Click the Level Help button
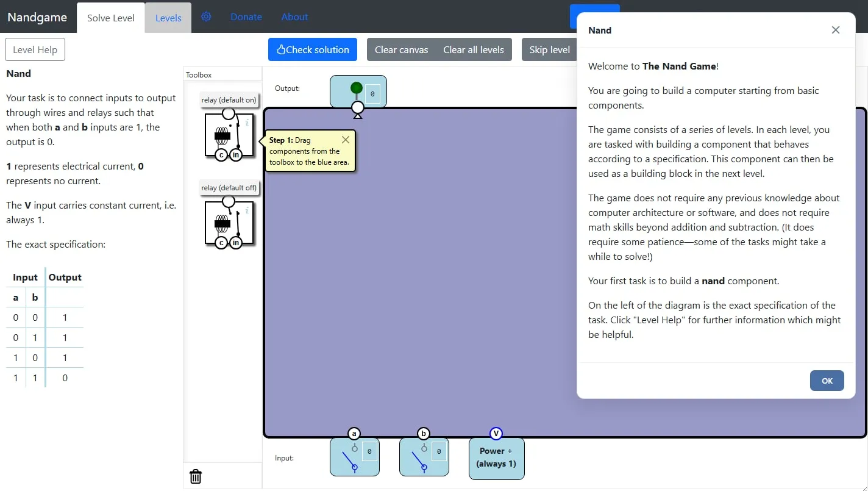 (x=35, y=49)
